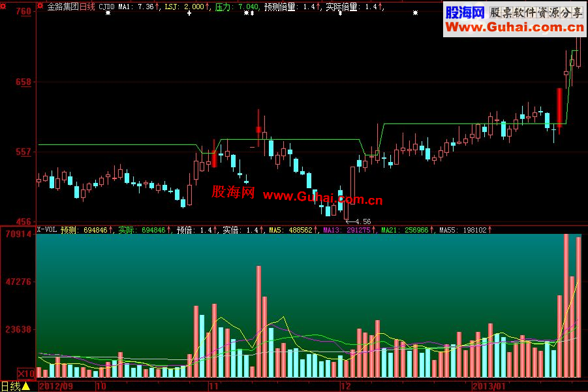588x392 pixels.
Task: Click the plus-shaped event marker above the chart
Action: [x=189, y=13]
